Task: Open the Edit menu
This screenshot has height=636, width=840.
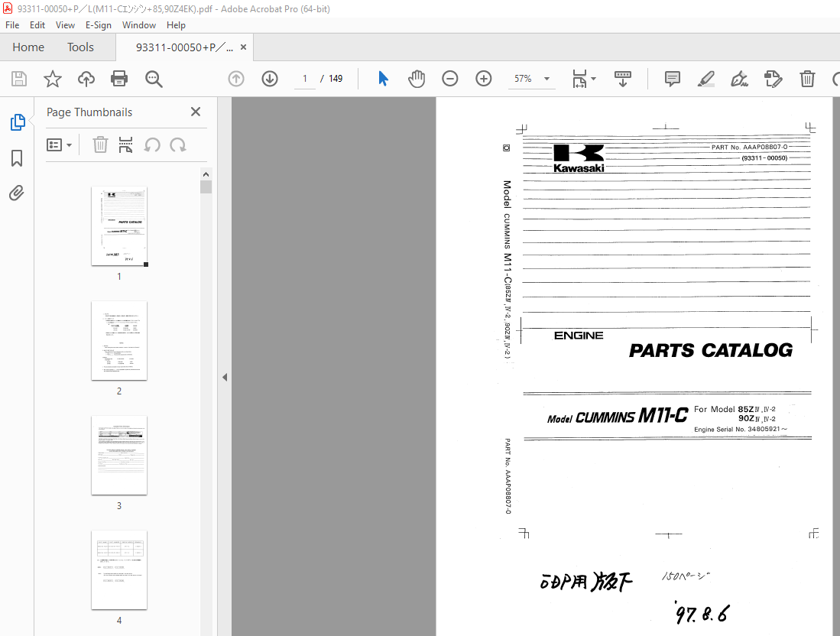Action: [37, 25]
